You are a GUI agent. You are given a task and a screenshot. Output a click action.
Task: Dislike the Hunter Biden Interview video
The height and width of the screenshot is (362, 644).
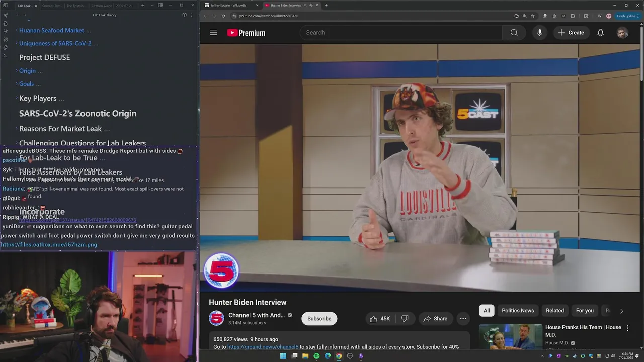click(x=405, y=319)
